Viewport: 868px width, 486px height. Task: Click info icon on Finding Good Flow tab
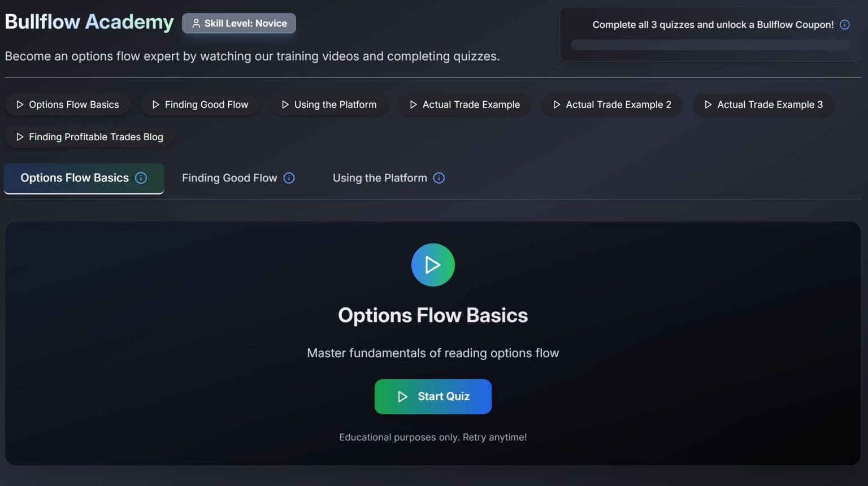(x=289, y=178)
